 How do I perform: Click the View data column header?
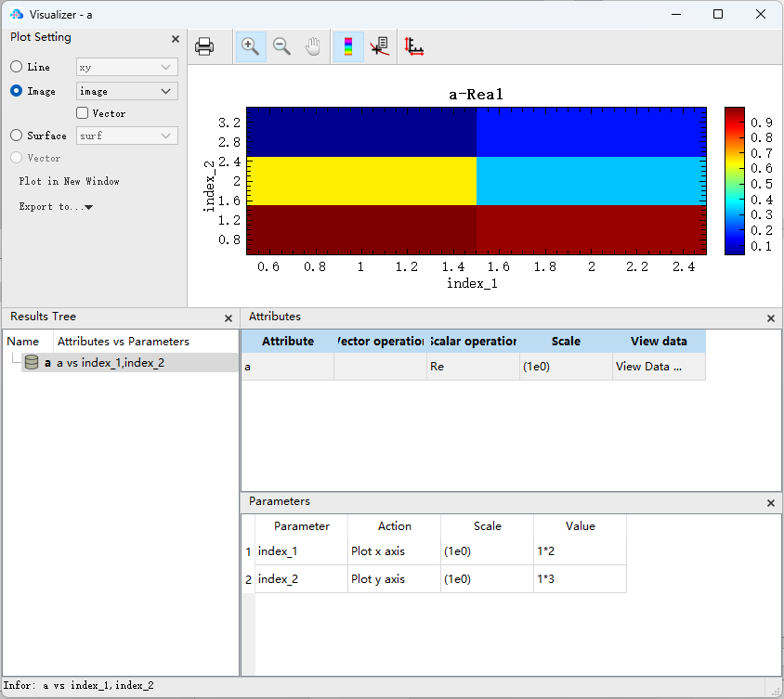coord(659,341)
